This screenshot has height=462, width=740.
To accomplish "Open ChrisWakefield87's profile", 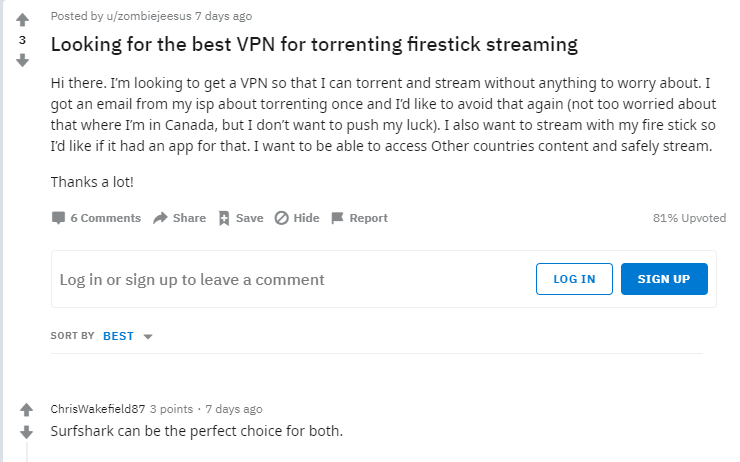I will coord(98,409).
